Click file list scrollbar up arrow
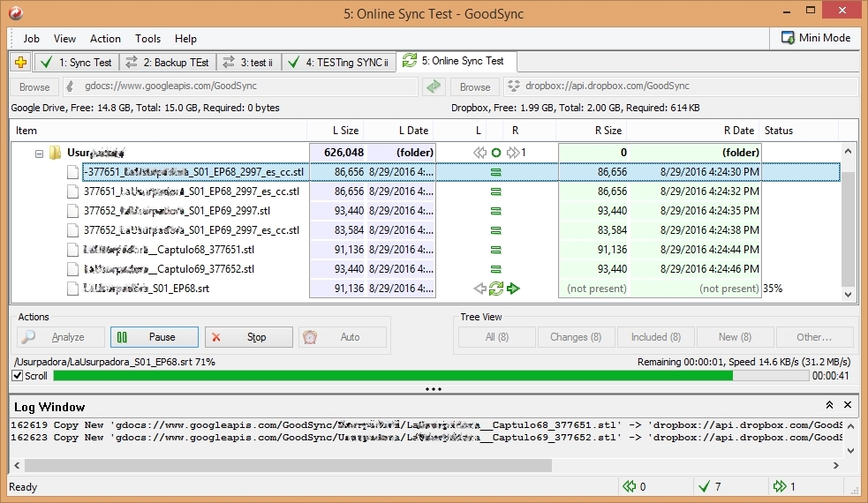The width and height of the screenshot is (868, 503). 848,151
